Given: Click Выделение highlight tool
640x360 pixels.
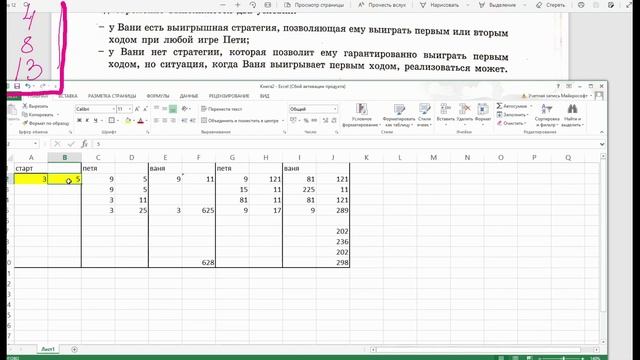Looking at the screenshot, I should (x=497, y=5).
